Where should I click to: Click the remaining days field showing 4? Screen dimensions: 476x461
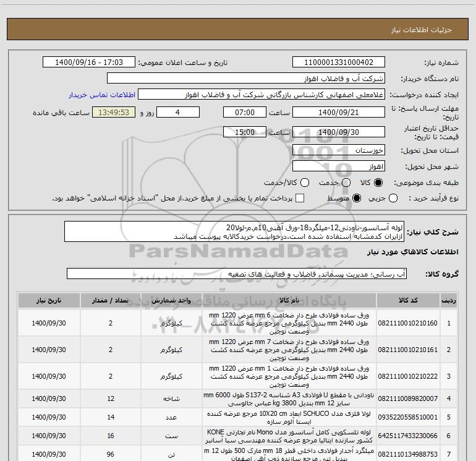178,113
